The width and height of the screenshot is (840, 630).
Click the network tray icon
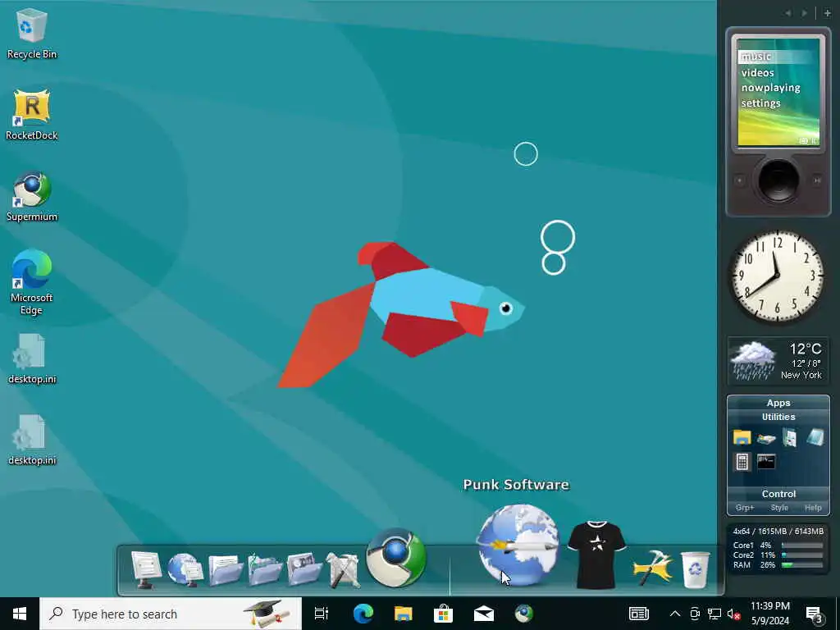pyautogui.click(x=714, y=614)
